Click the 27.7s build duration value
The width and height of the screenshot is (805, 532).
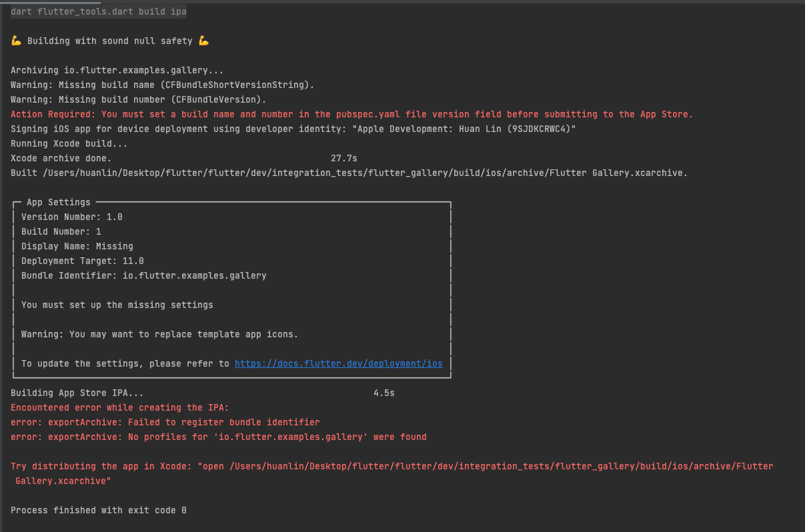(344, 158)
